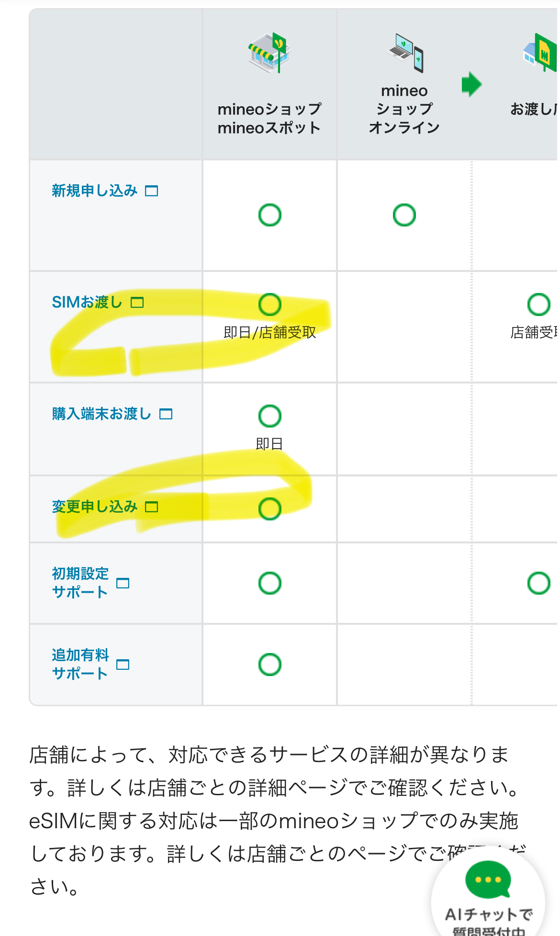Viewport: 560px width, 936px height.
Task: Click popup icon beside 追加有料サポート
Action: (x=123, y=665)
